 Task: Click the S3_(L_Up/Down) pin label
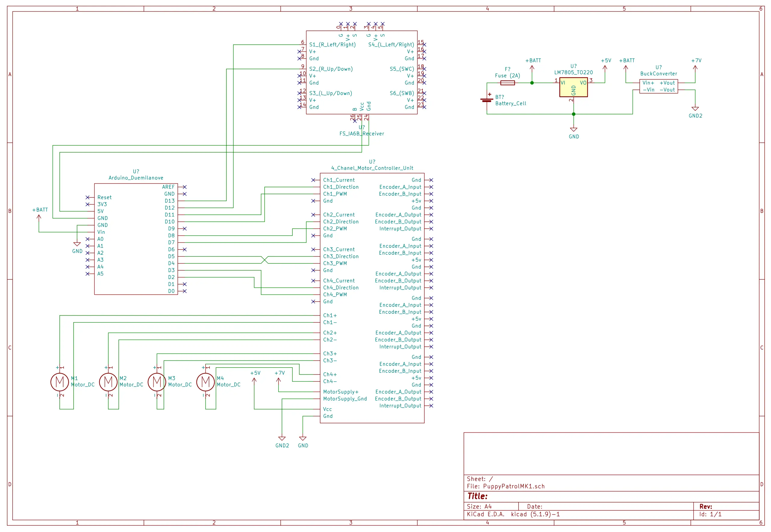coord(330,93)
